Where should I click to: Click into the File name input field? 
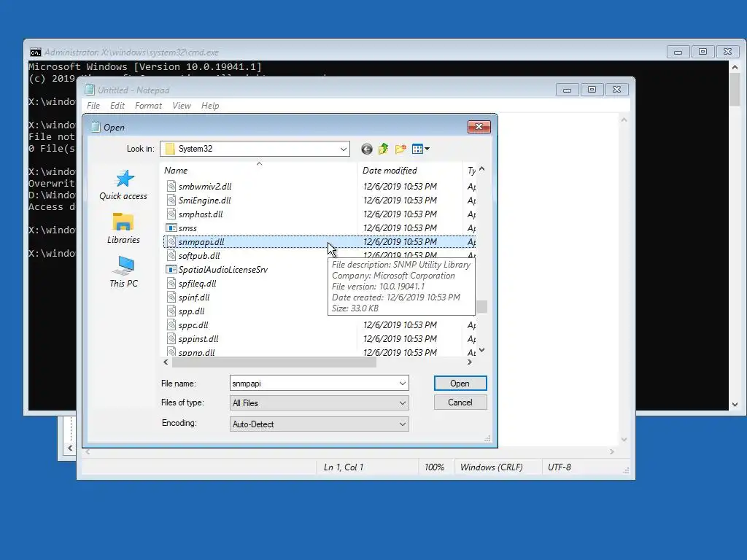(x=314, y=384)
